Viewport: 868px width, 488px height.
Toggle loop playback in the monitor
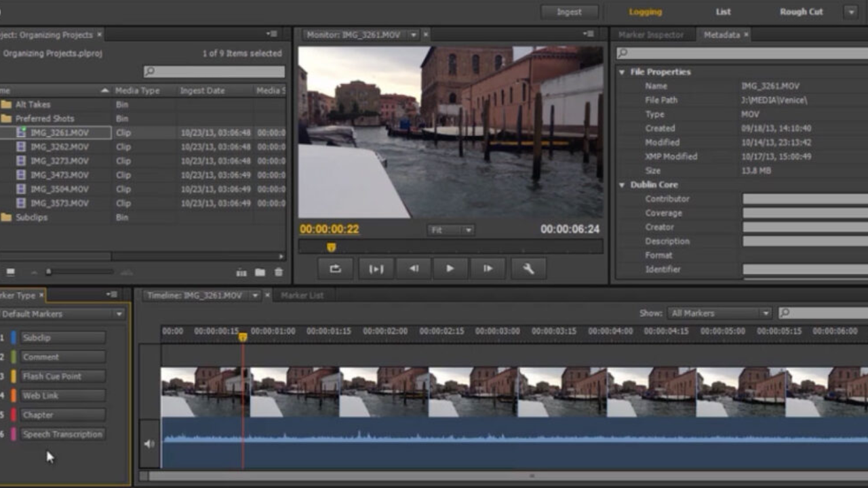[336, 268]
